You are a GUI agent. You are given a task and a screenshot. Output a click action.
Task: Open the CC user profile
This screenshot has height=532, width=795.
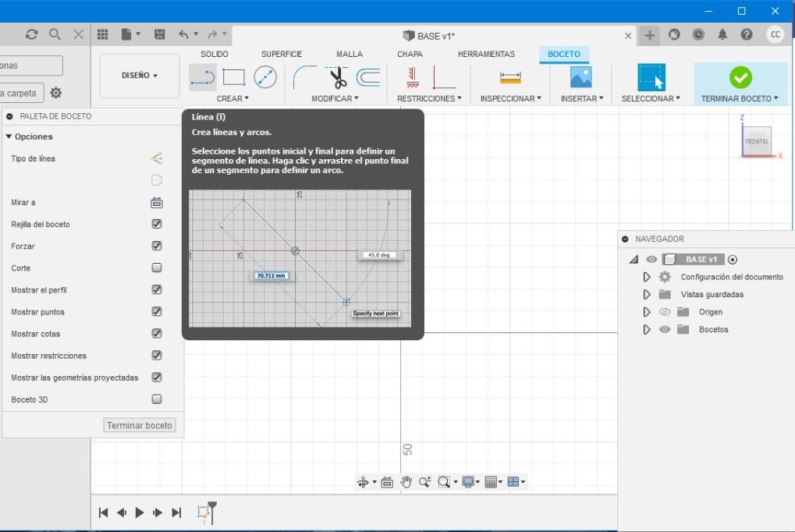tap(775, 34)
